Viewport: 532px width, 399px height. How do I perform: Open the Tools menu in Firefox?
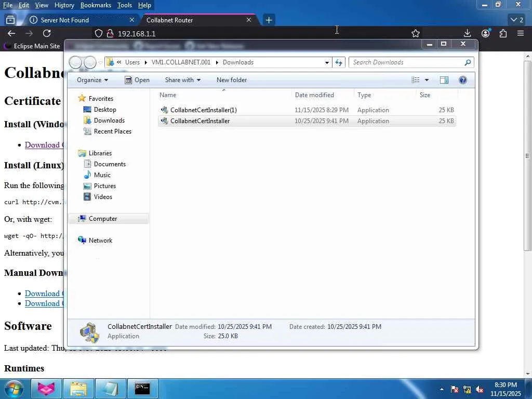tap(125, 5)
